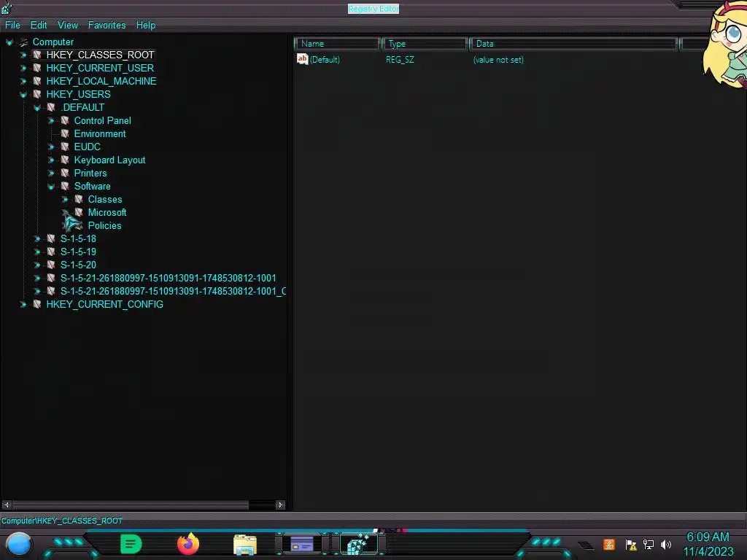Expand the Control Panel key arrow
This screenshot has width=747, height=560.
point(51,121)
